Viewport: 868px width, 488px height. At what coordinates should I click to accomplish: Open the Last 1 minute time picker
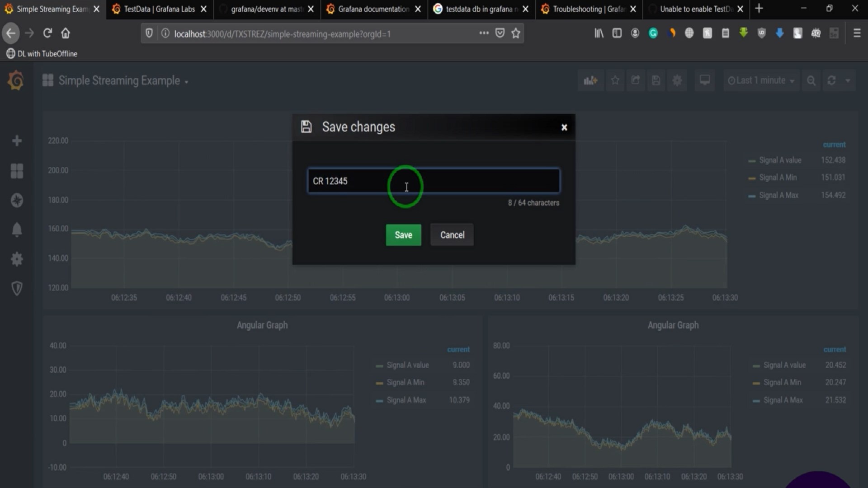coord(761,81)
